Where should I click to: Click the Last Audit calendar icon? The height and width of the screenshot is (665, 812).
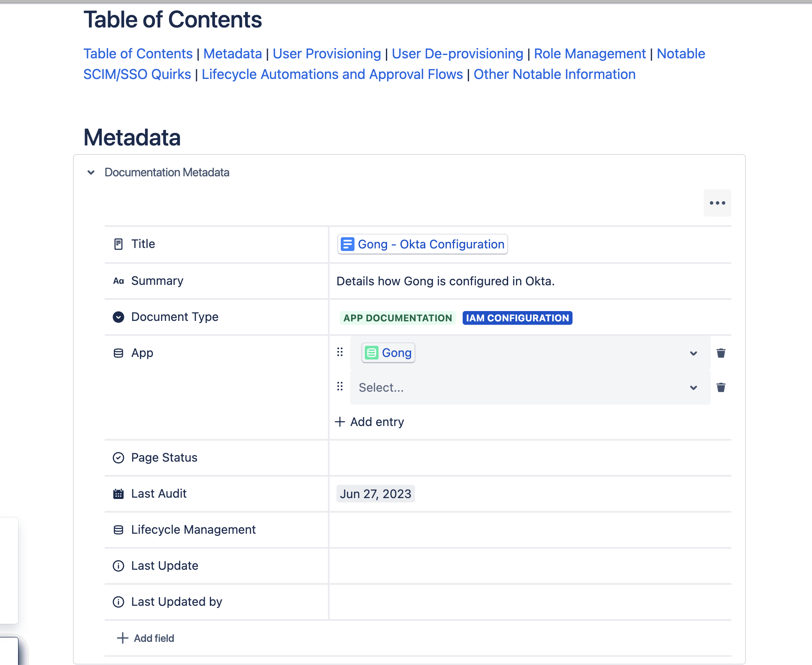click(118, 494)
